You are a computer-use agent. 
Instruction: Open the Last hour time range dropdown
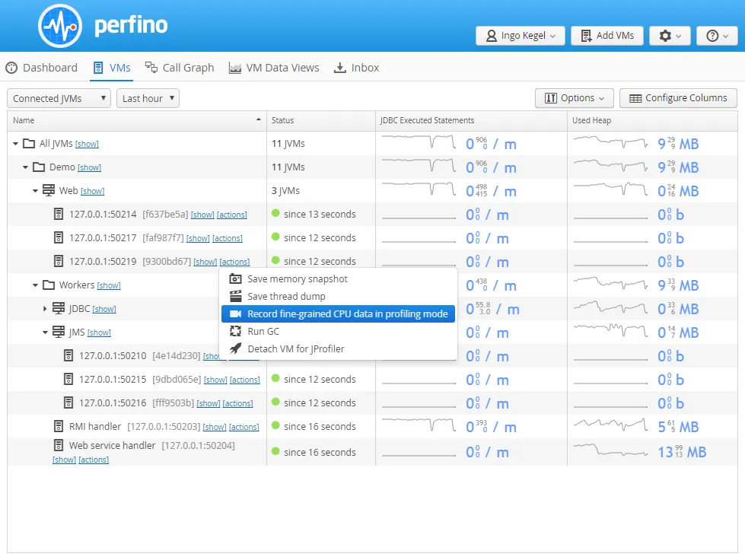(147, 97)
